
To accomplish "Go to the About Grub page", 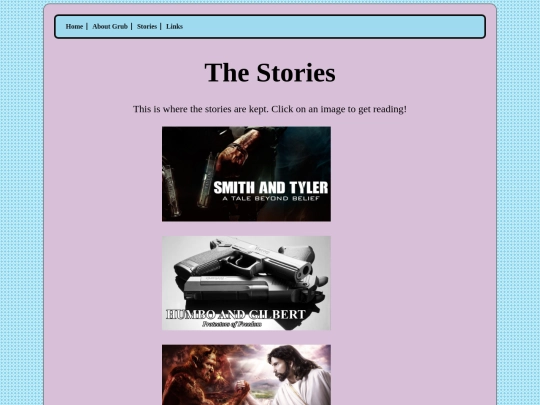I will click(x=110, y=27).
